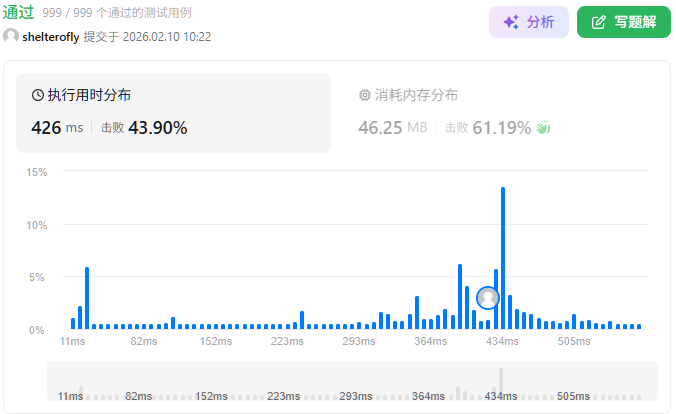The image size is (676, 414).
Task: Click the clock icon beside 执行用时分布
Action: pos(38,95)
